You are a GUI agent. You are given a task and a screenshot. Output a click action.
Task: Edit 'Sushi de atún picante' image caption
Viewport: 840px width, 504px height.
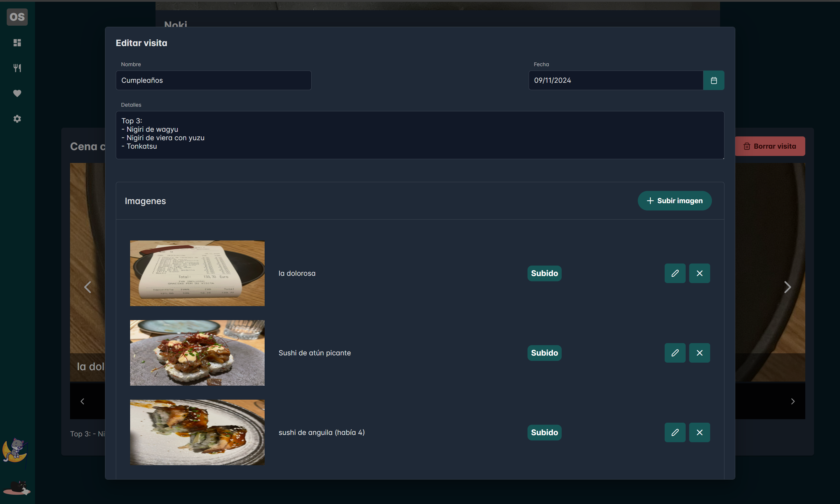(675, 353)
